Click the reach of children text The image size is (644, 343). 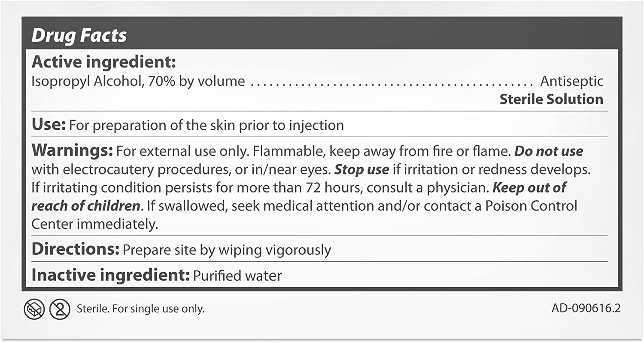86,206
